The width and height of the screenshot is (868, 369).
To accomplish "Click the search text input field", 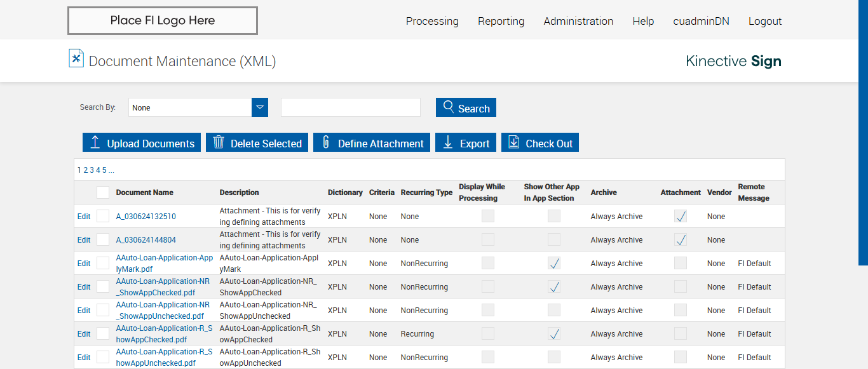I will (351, 107).
